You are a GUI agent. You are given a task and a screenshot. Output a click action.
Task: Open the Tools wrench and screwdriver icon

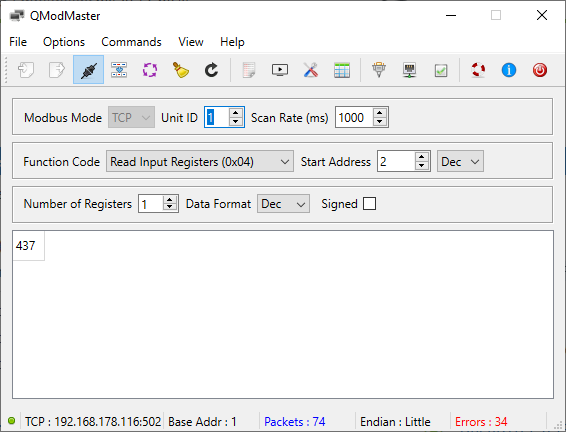tap(311, 70)
